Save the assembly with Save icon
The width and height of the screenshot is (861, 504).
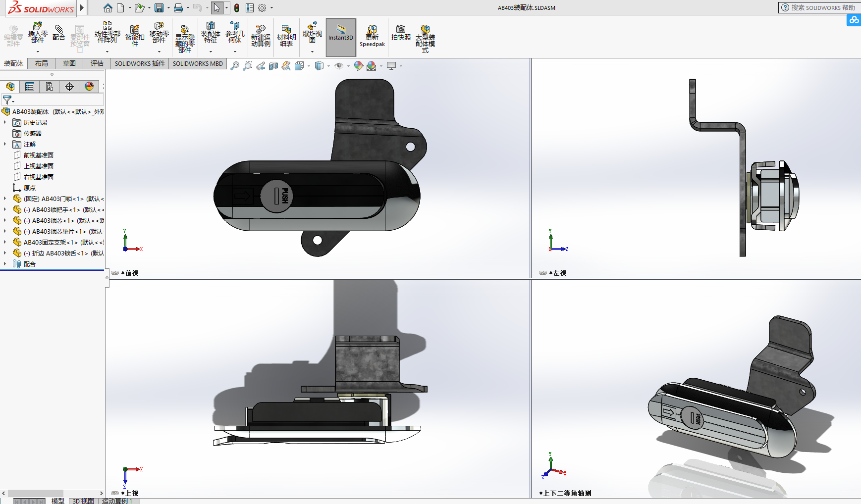point(159,8)
